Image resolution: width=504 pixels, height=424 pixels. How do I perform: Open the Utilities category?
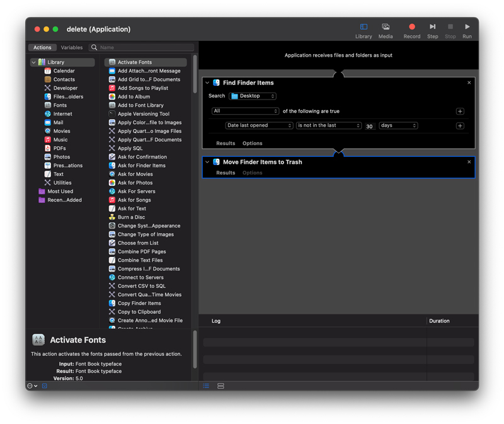62,183
